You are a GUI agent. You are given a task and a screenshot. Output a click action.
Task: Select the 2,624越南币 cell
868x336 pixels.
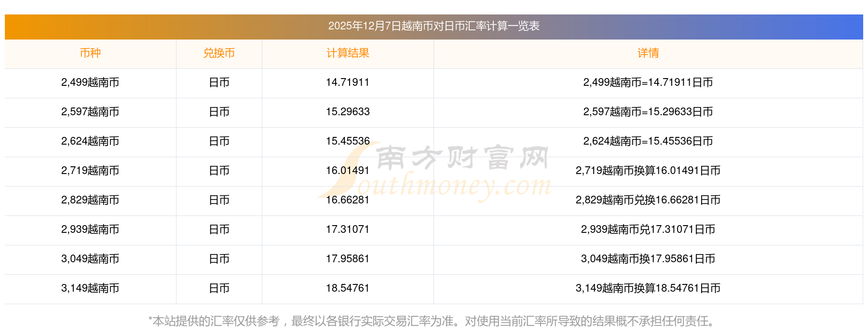coord(90,141)
